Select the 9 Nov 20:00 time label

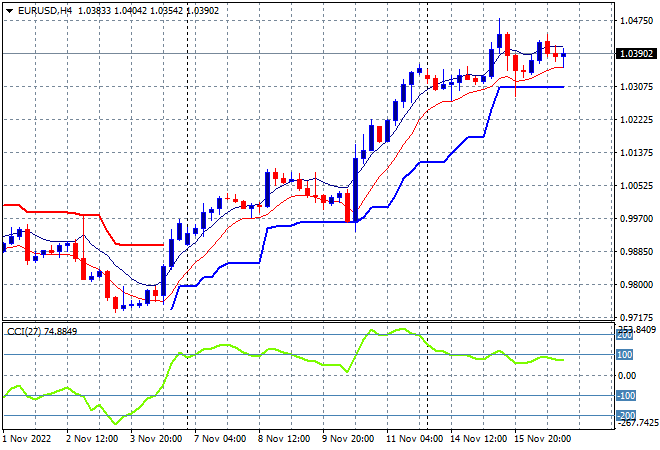point(348,439)
